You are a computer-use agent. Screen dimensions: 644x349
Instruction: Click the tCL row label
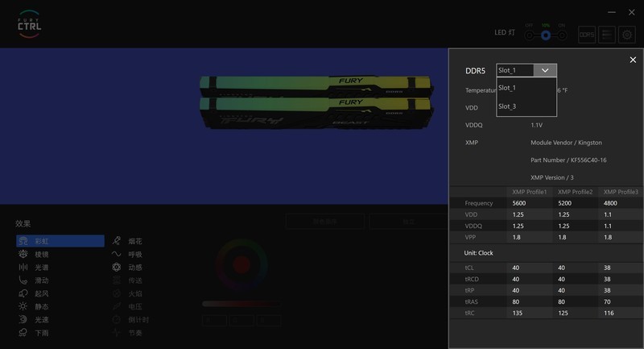(469, 268)
